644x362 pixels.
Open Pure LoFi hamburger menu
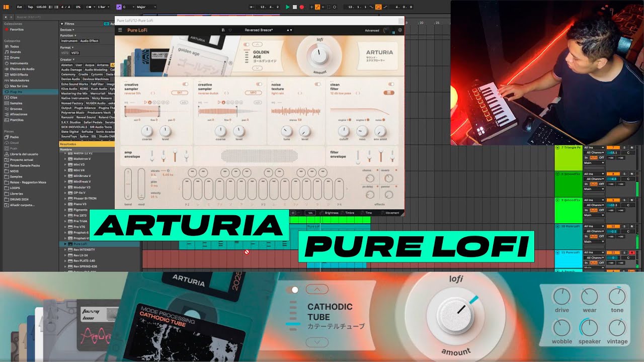tap(120, 30)
